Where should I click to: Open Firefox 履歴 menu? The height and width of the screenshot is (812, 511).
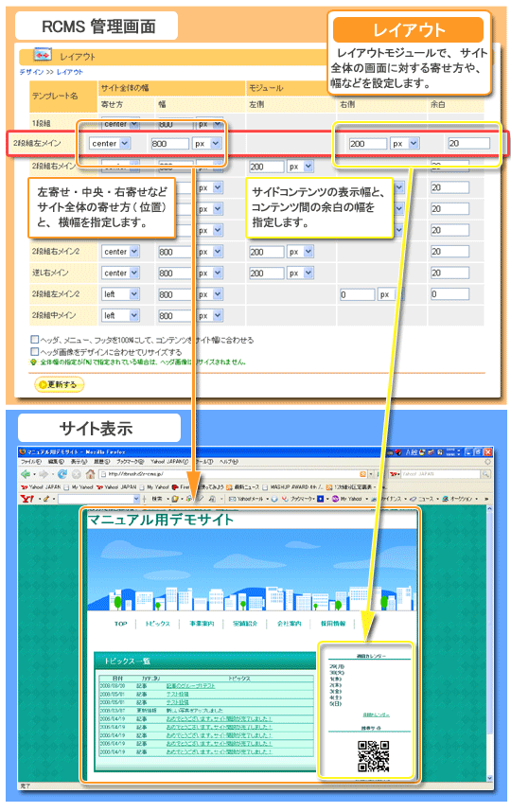[x=101, y=461]
